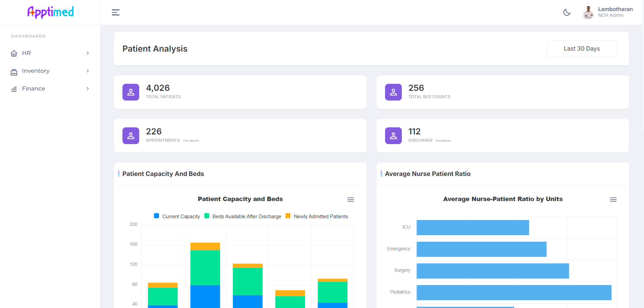
Task: Click the TOTAL PATIENTS label
Action: pyautogui.click(x=163, y=97)
